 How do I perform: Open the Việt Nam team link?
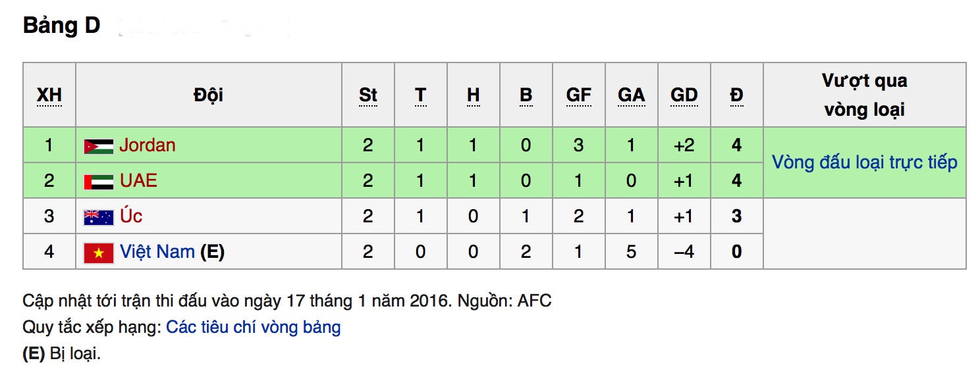(157, 252)
